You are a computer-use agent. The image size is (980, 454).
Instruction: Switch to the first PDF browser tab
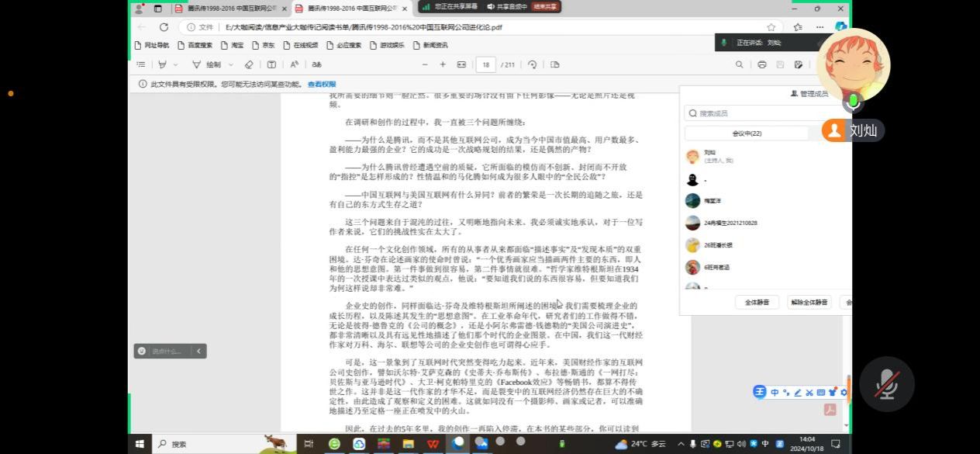(229, 9)
